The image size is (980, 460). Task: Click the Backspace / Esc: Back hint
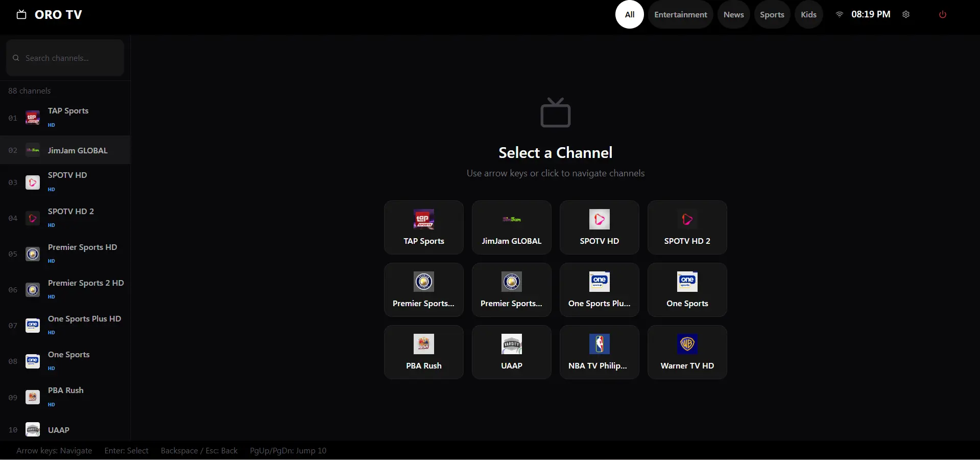[199, 450]
